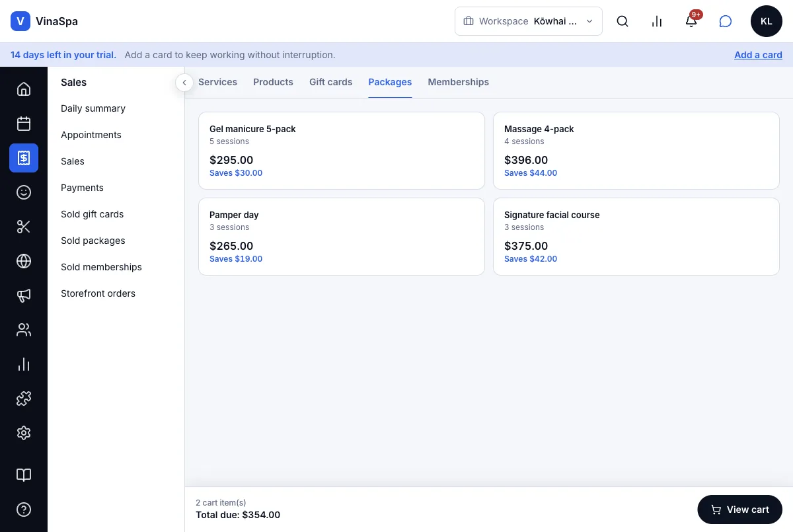Open the help question mark icon
Viewport: 793px width, 532px height.
(24, 510)
